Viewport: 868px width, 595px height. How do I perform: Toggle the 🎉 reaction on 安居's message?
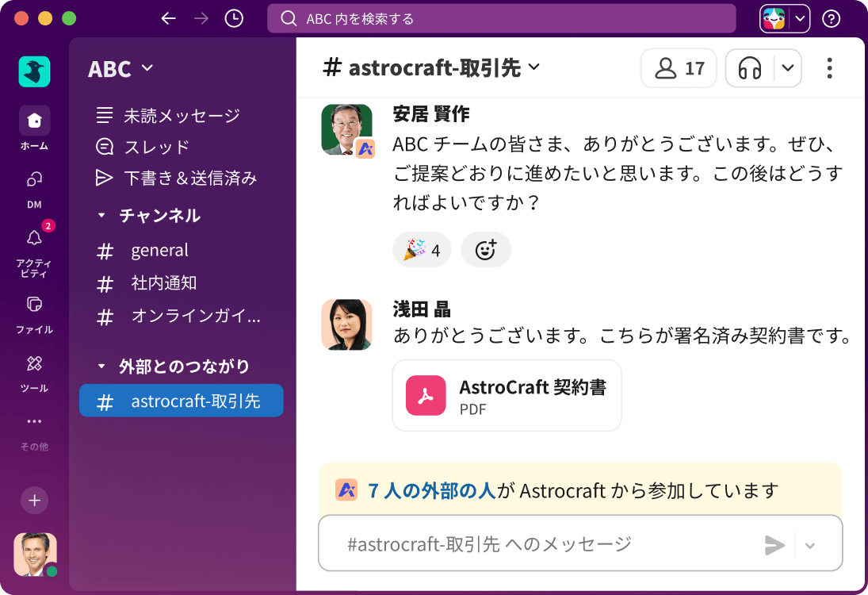[422, 249]
